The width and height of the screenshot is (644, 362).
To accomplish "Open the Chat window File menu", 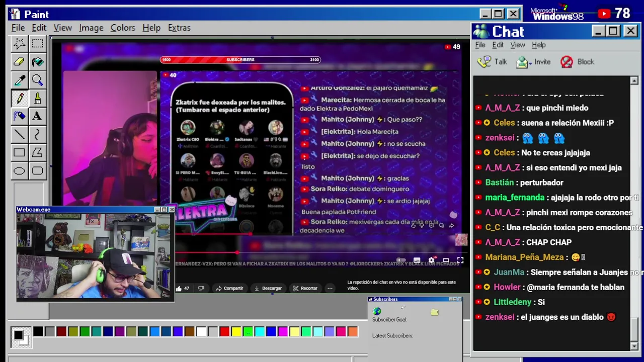I will point(480,45).
